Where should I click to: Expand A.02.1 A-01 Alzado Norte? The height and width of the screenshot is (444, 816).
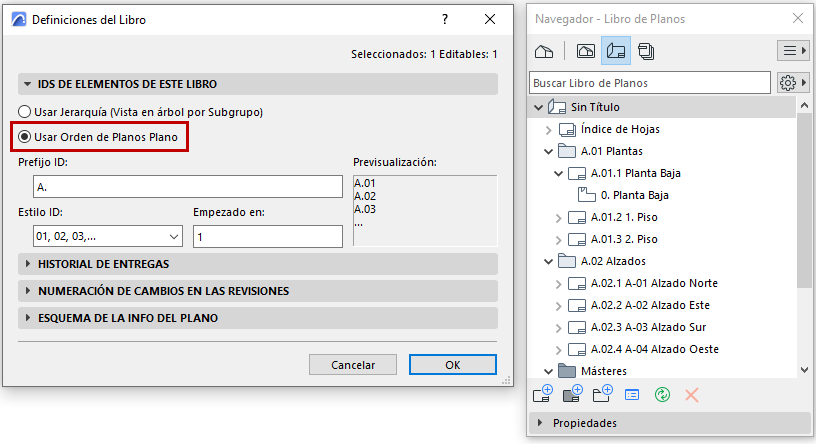pyautogui.click(x=558, y=284)
